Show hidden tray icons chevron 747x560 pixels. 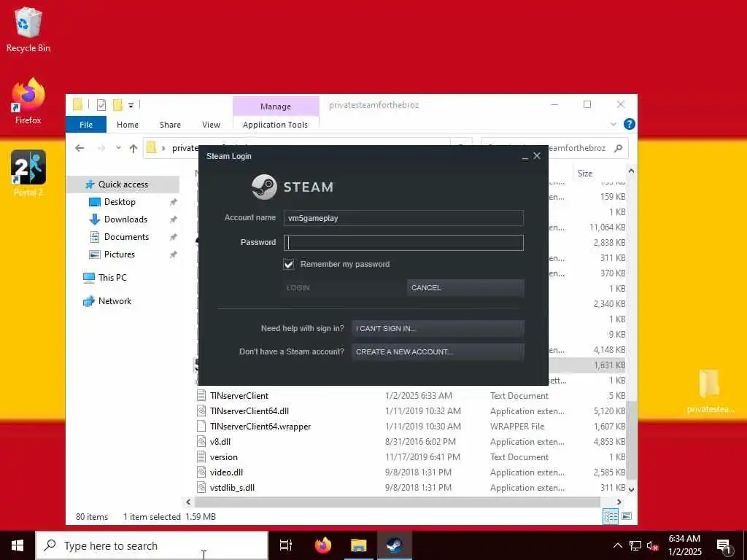[x=617, y=545]
